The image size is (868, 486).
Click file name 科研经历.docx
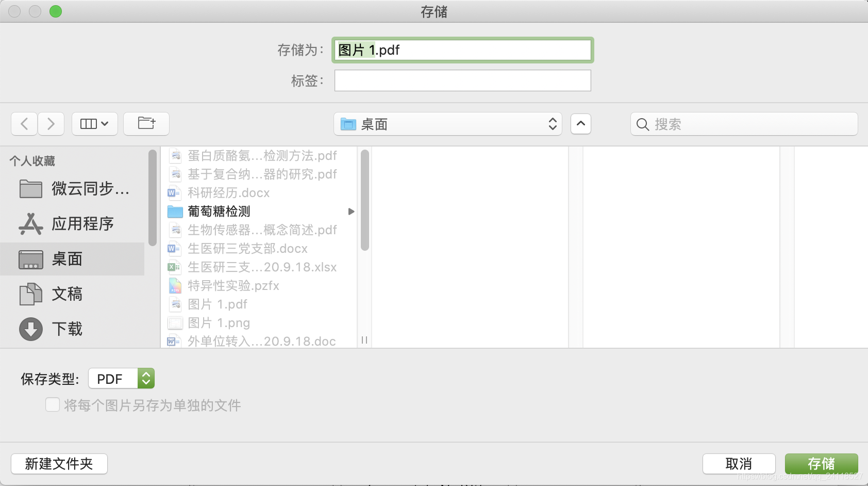coord(229,193)
